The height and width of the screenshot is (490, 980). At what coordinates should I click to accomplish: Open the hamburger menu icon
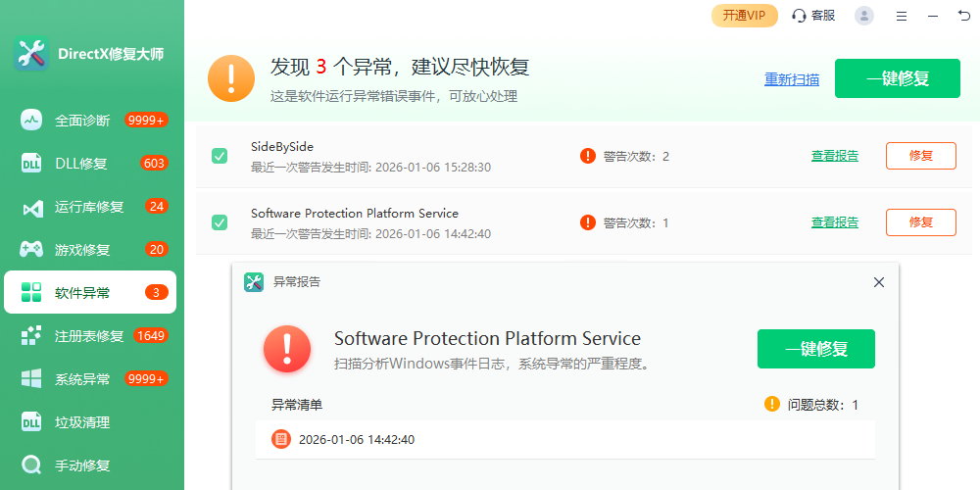[902, 16]
